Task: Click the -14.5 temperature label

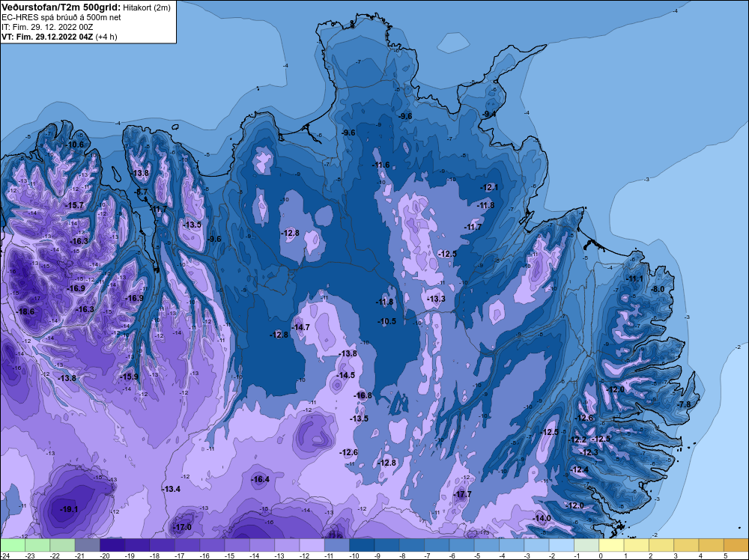Action: (x=345, y=375)
